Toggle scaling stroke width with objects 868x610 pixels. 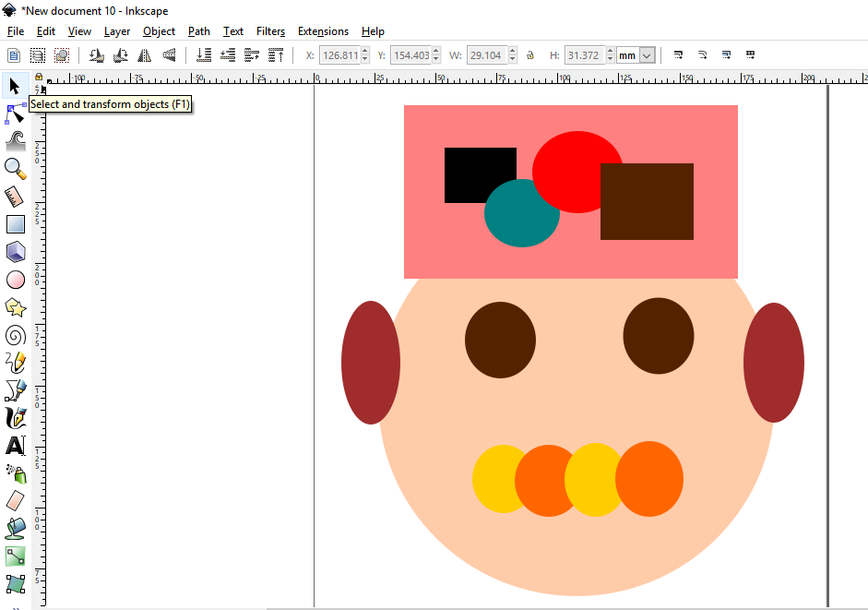[x=678, y=55]
